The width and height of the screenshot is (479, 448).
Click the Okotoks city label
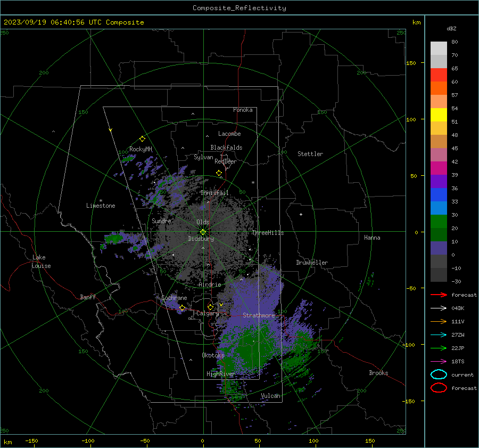pos(213,355)
